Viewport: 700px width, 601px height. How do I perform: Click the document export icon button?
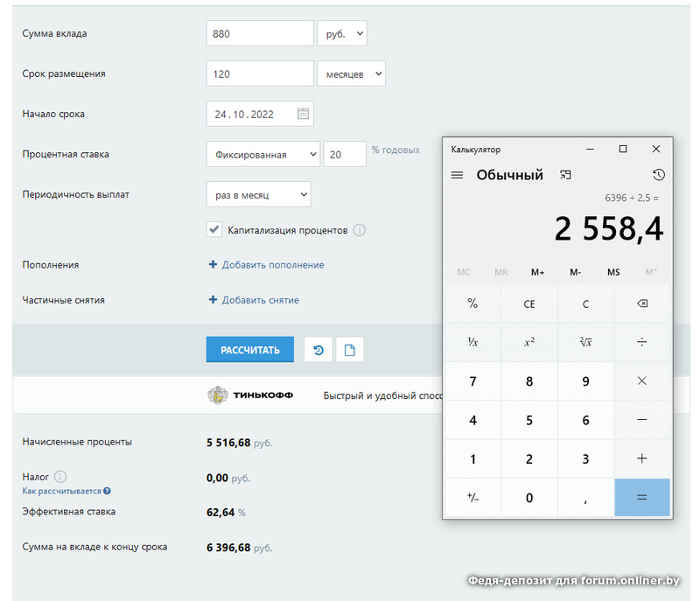(350, 350)
